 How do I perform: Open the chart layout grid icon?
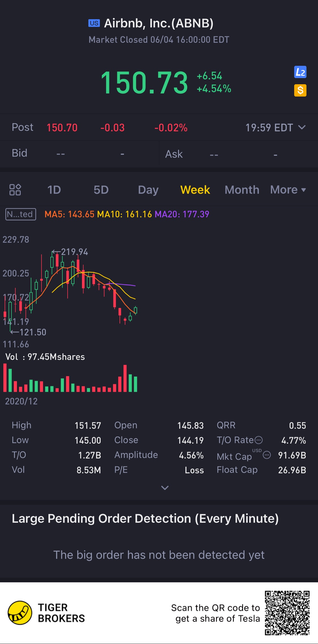(15, 190)
